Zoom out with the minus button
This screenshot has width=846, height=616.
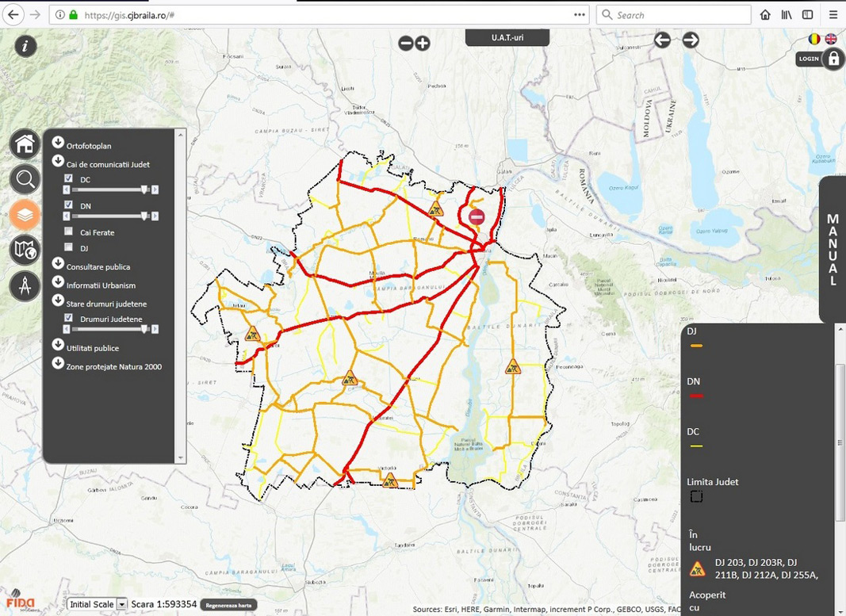[406, 44]
